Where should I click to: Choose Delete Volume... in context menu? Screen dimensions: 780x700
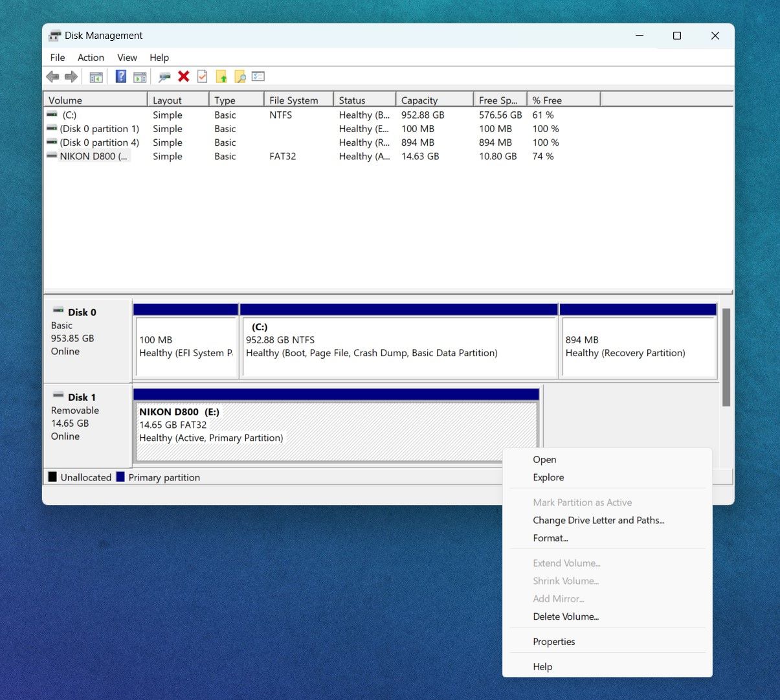click(566, 616)
